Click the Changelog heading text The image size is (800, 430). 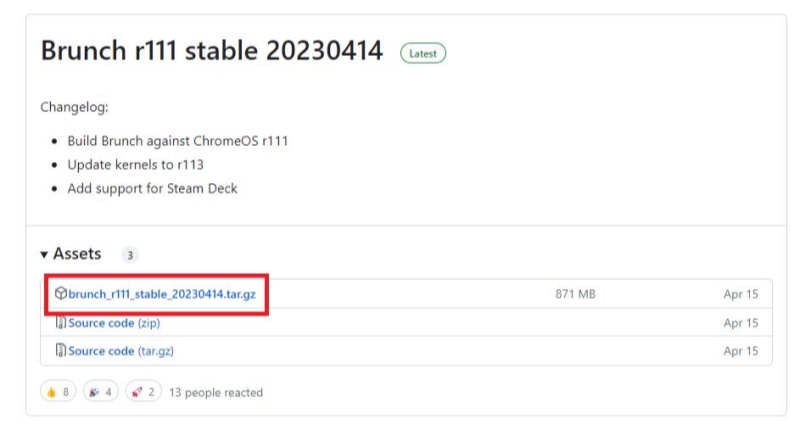click(x=74, y=106)
